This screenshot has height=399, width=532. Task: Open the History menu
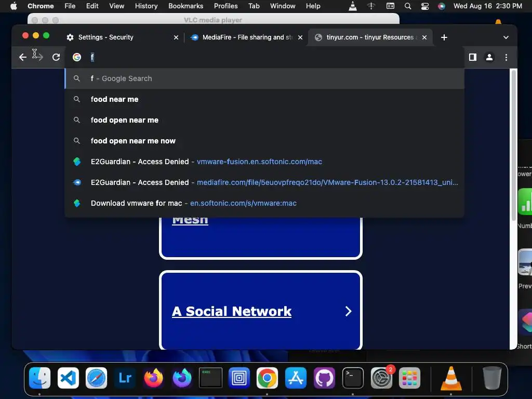[x=146, y=6]
